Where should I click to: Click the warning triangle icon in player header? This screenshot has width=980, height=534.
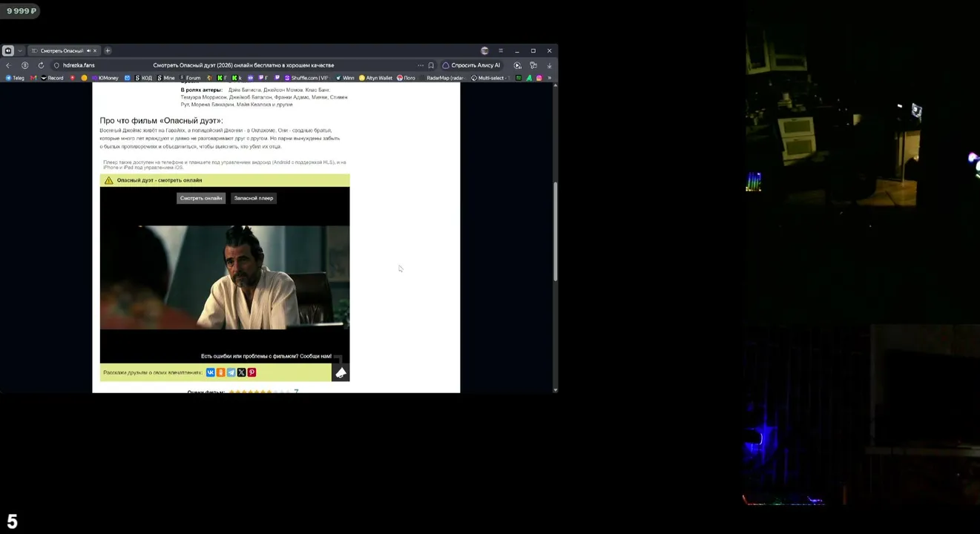[109, 180]
